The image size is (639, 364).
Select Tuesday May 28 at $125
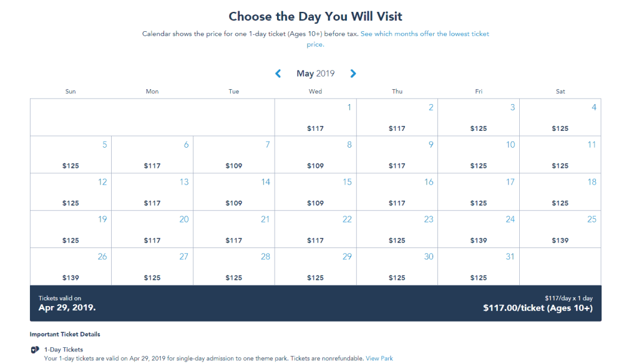click(234, 267)
